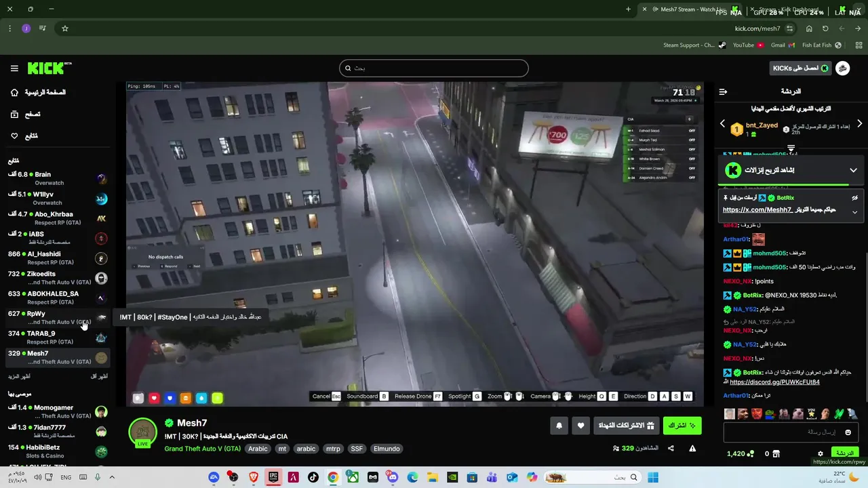Screen dimensions: 868x488
Task: Open the x.com/Meshh7_ pinned link
Action: [758, 210]
